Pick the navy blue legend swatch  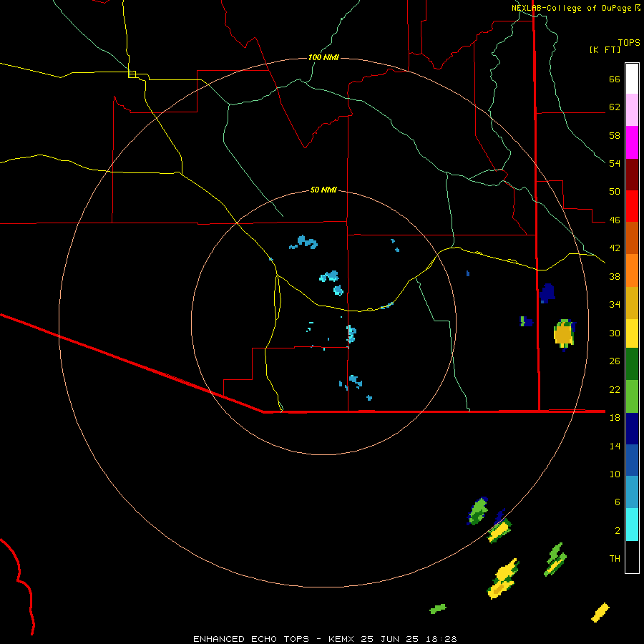[x=632, y=429]
